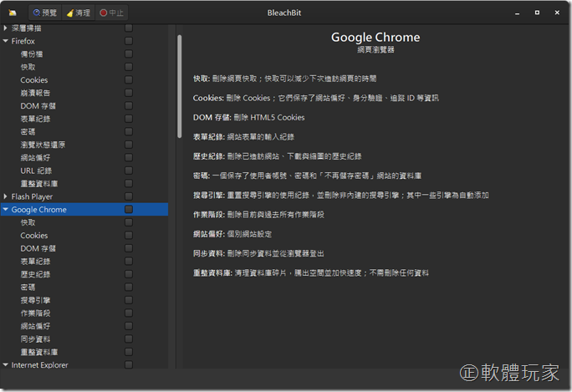Expand the 深層掃描 tree node
The height and width of the screenshot is (392, 572).
click(x=6, y=28)
